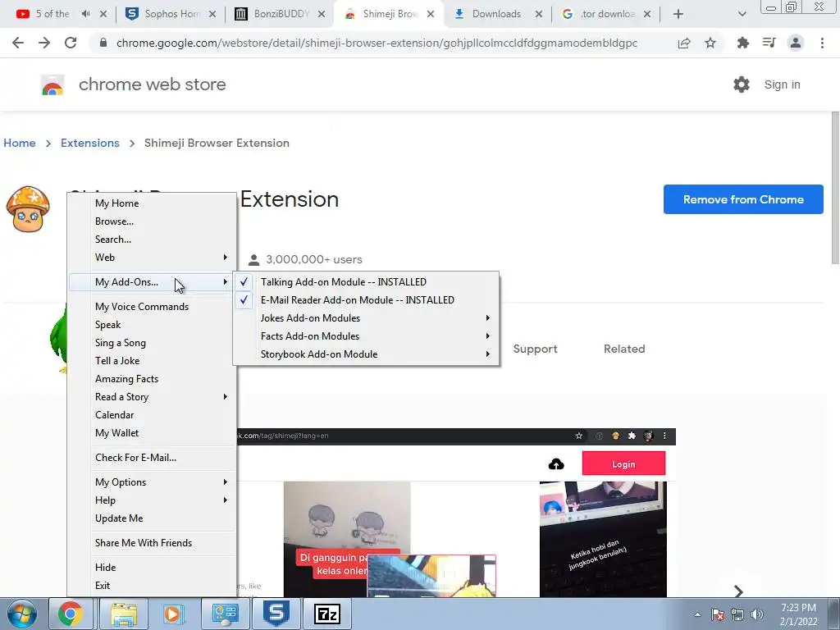Go to next screenshot with right chevron
The image size is (840, 630).
738,591
